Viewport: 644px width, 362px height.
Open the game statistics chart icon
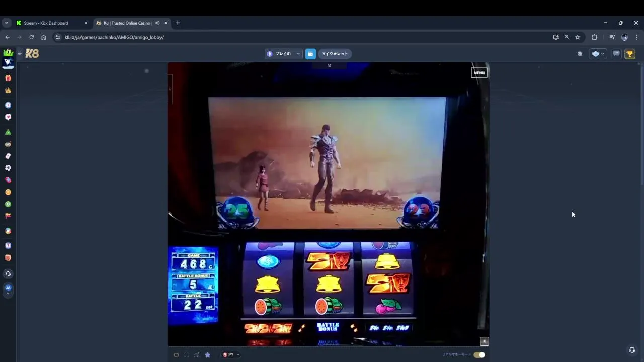click(197, 355)
